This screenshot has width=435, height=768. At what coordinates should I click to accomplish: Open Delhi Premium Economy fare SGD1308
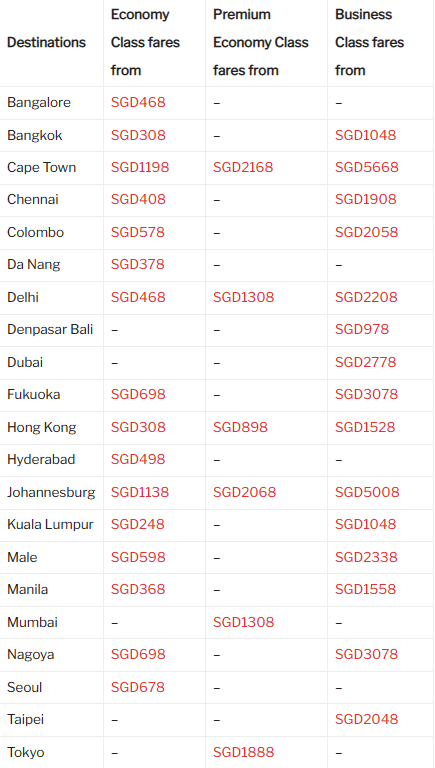[x=243, y=297]
